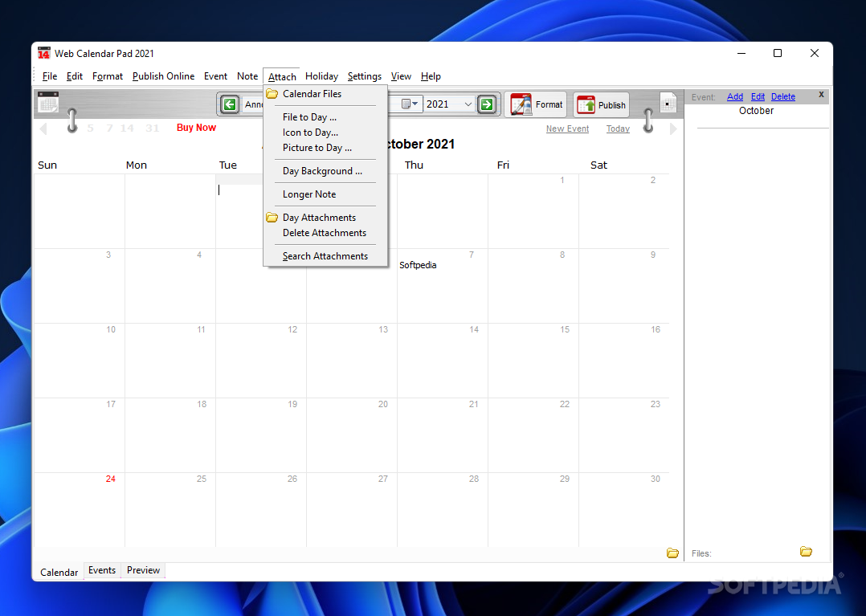Open the Publish Online menu
The width and height of the screenshot is (866, 616).
pyautogui.click(x=164, y=76)
